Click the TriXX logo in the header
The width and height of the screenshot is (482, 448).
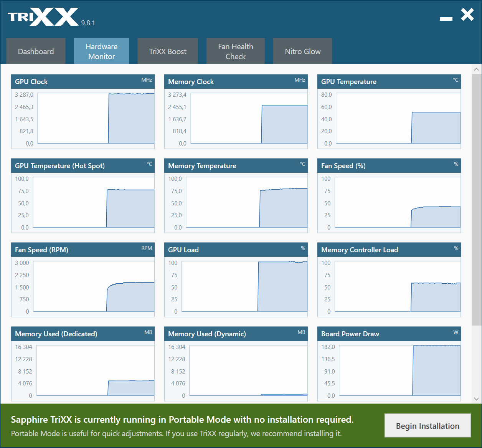coord(43,17)
